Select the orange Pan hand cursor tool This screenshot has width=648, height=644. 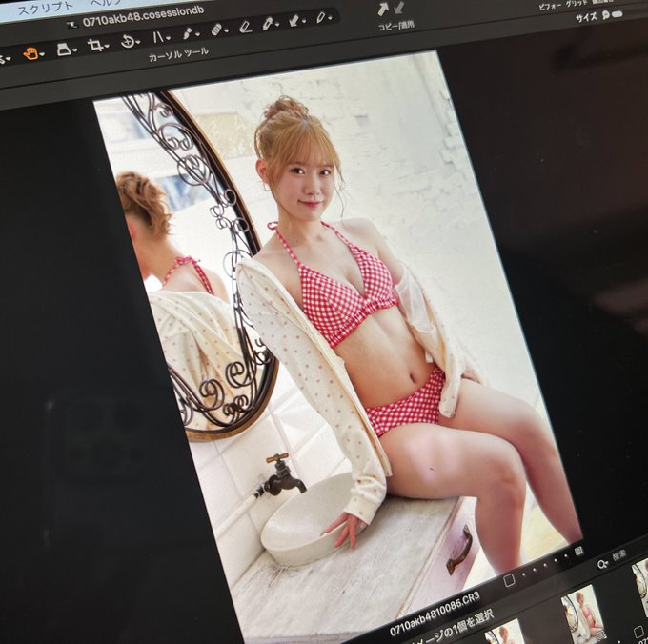(x=30, y=53)
